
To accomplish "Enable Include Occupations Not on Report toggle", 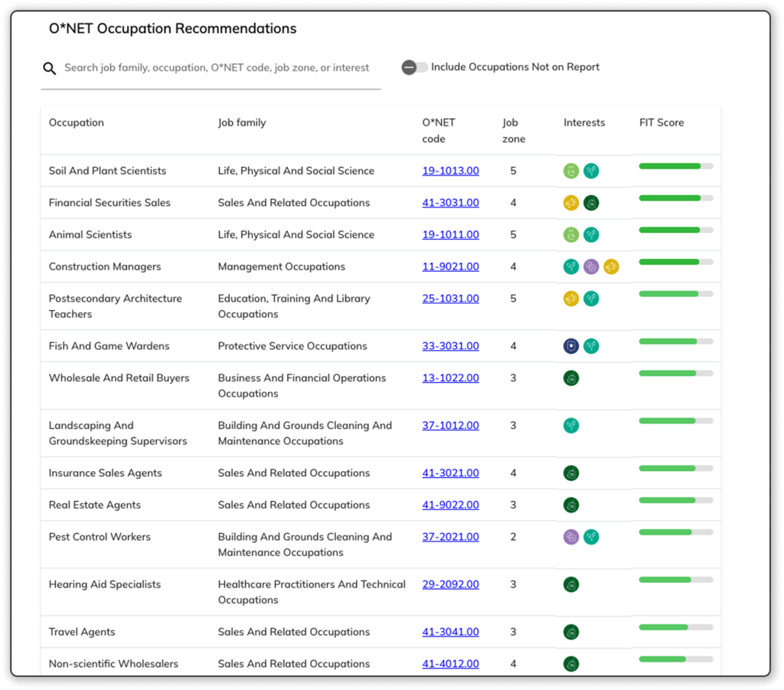I will coord(414,67).
